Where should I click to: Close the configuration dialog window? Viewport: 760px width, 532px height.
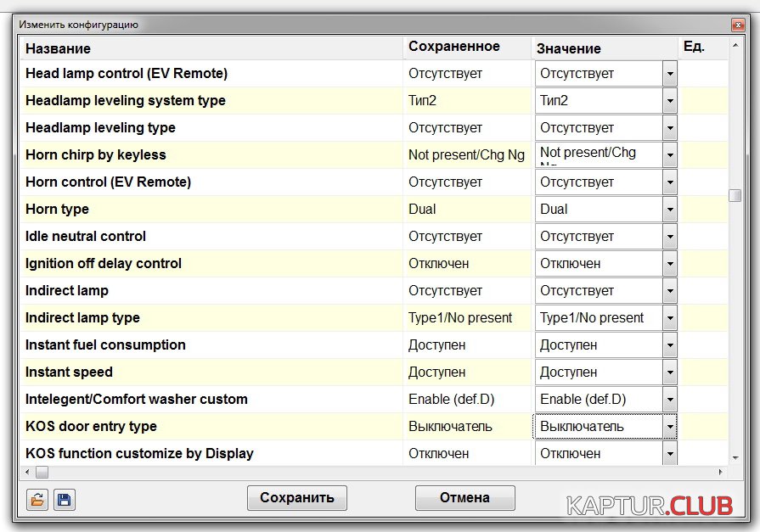click(x=737, y=25)
